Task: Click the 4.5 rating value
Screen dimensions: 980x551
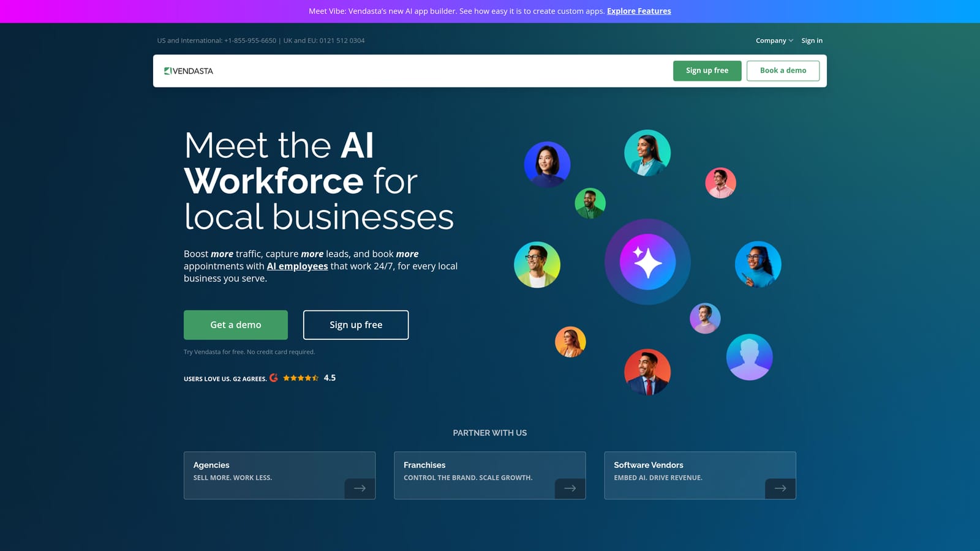Action: tap(330, 378)
